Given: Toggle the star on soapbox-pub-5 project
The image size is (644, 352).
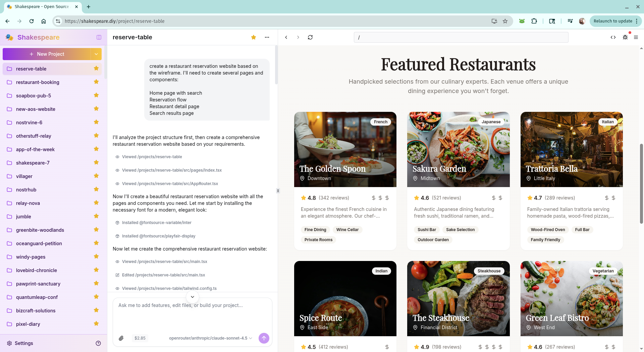Looking at the screenshot, I should coord(96,95).
